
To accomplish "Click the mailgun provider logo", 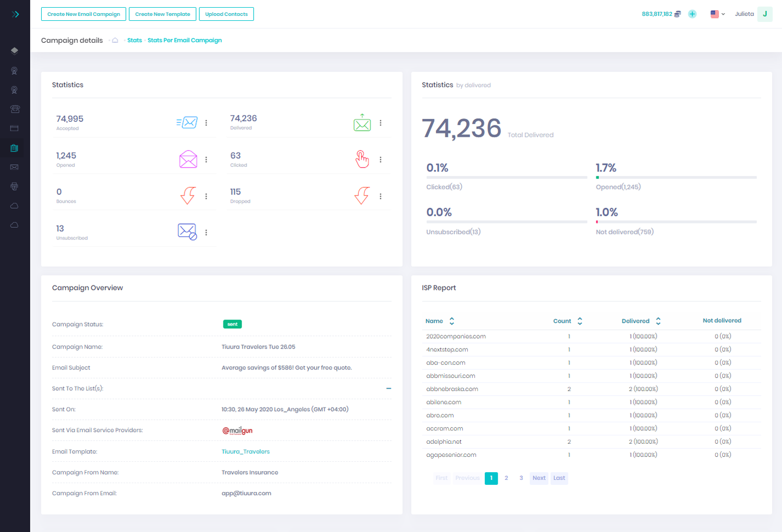I will click(237, 430).
